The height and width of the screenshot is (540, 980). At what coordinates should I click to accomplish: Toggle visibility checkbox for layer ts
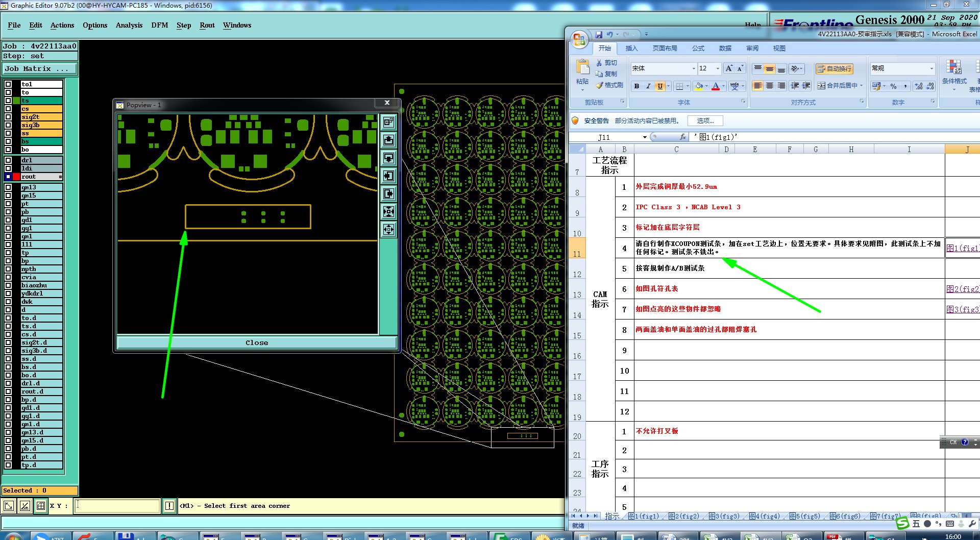(8, 101)
